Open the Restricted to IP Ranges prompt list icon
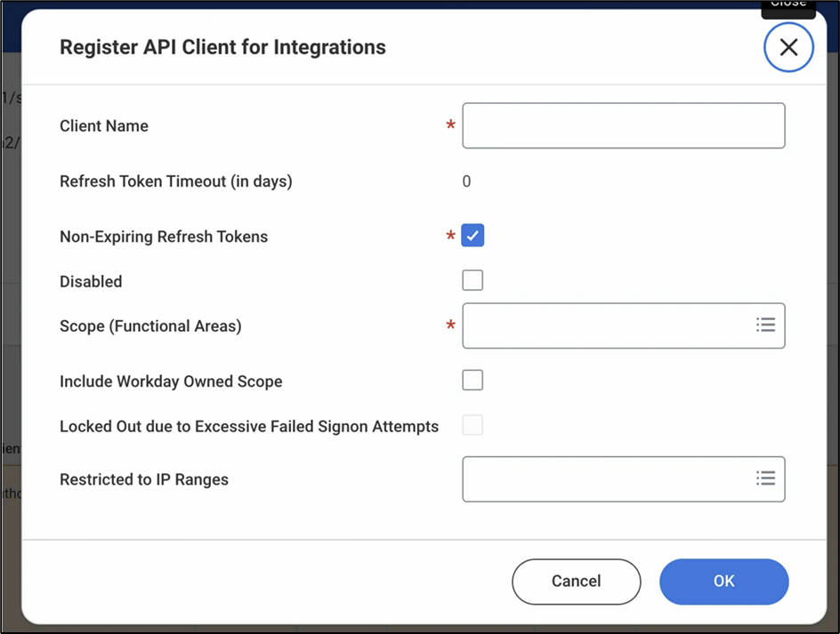This screenshot has width=840, height=634. tap(765, 478)
